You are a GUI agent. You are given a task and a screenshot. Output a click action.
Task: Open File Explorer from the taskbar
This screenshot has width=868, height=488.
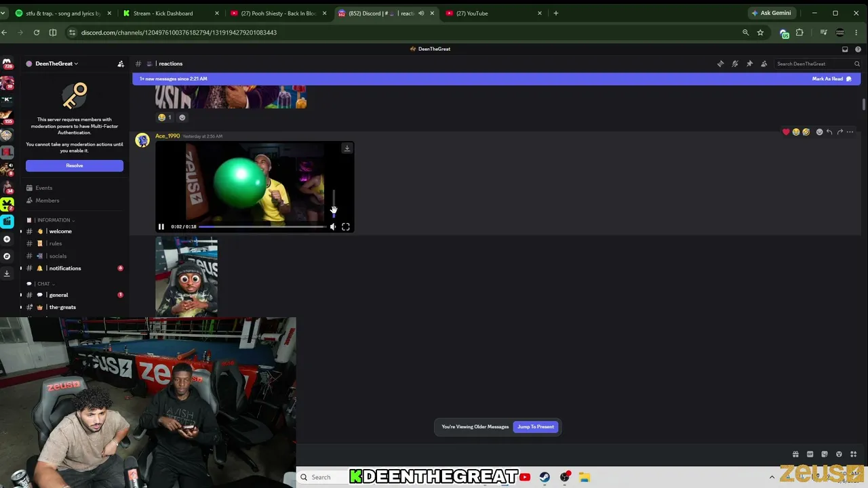point(584,477)
